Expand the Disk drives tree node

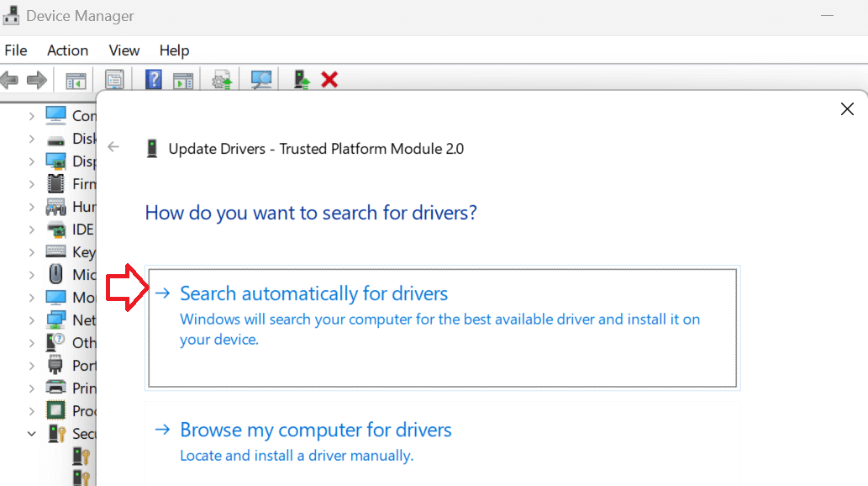click(32, 139)
